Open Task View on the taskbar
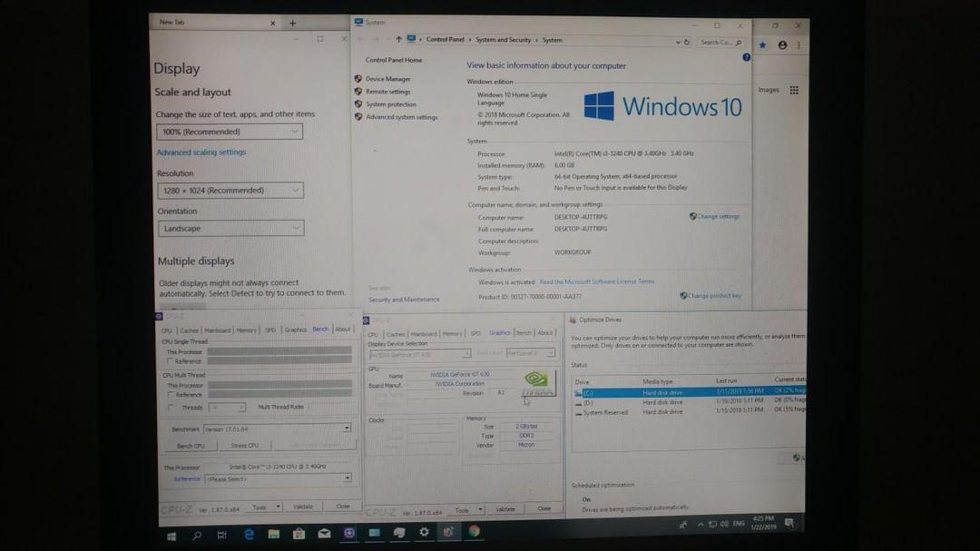Image resolution: width=980 pixels, height=551 pixels. [x=222, y=535]
